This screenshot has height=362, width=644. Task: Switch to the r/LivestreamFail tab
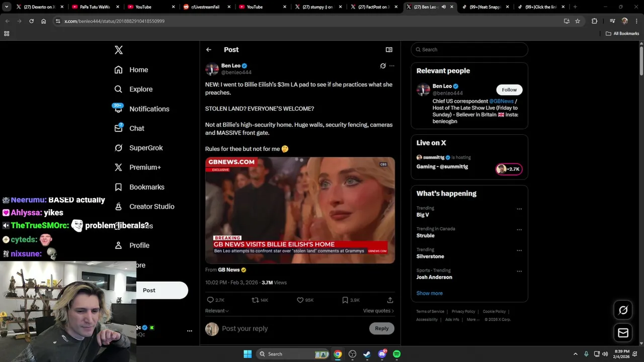tap(207, 7)
